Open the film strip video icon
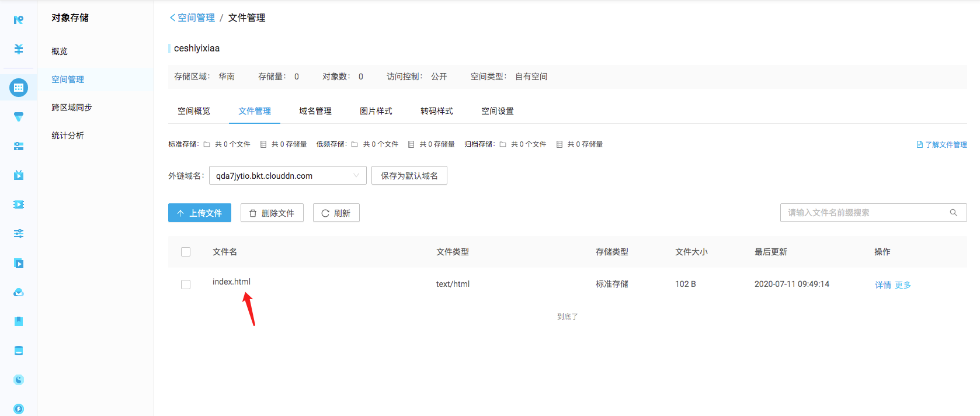This screenshot has height=416, width=980. point(19,204)
